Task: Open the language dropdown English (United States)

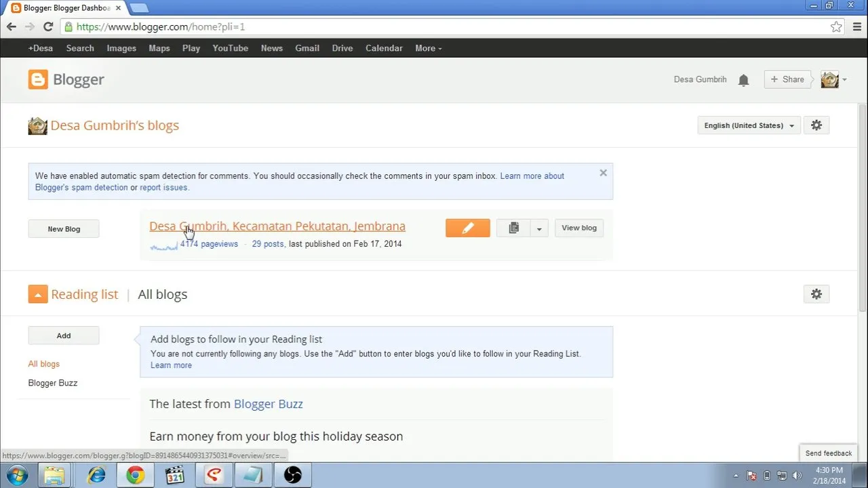Action: [x=749, y=125]
